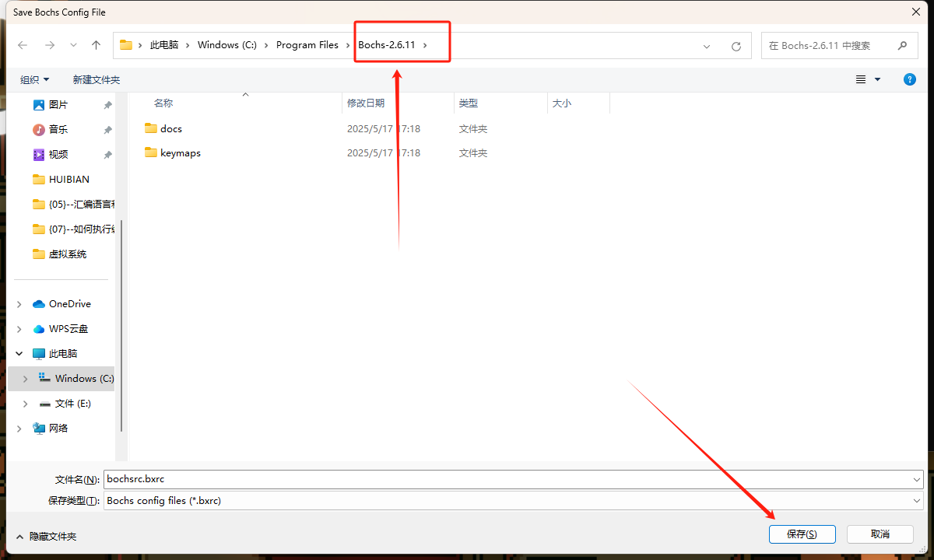
Task: Click the folder icon in address bar
Action: 125,45
